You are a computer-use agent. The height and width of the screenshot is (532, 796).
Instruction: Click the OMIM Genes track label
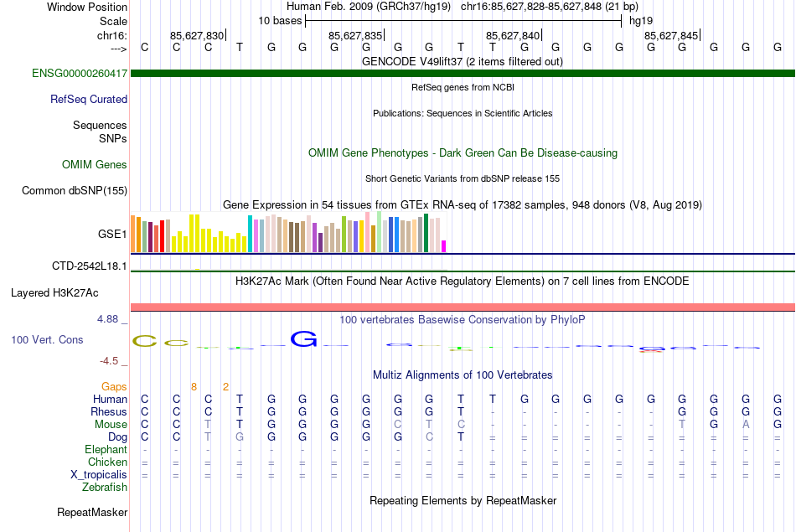point(94,164)
